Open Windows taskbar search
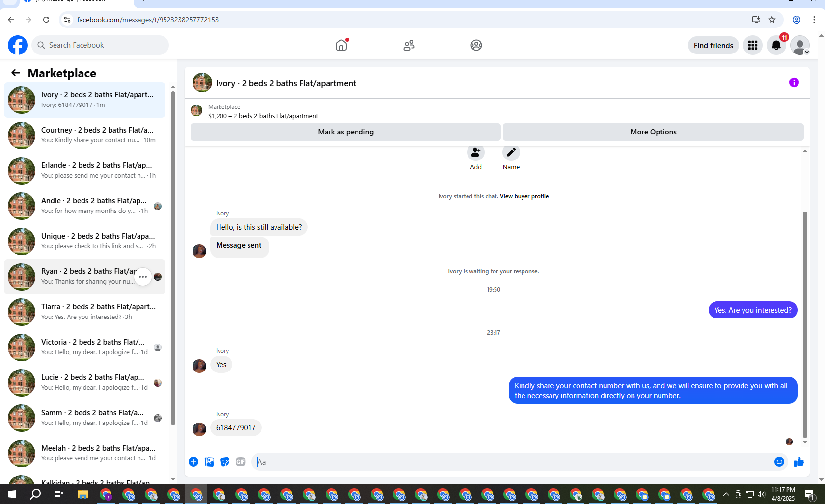This screenshot has height=504, width=825. coord(35,494)
